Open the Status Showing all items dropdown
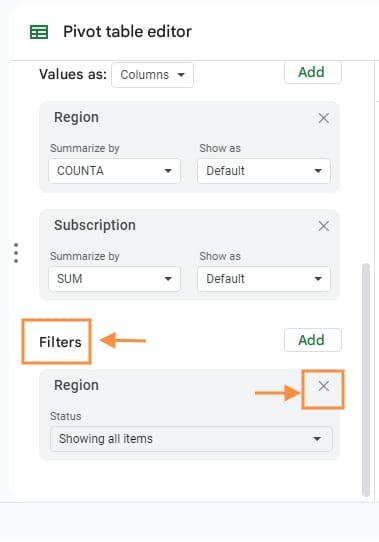 (x=191, y=439)
